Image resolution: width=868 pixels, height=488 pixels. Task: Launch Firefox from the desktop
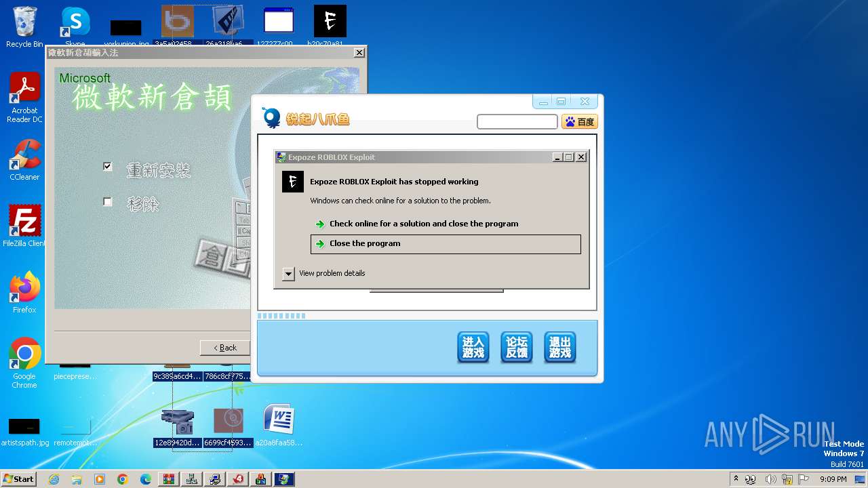[x=24, y=293]
